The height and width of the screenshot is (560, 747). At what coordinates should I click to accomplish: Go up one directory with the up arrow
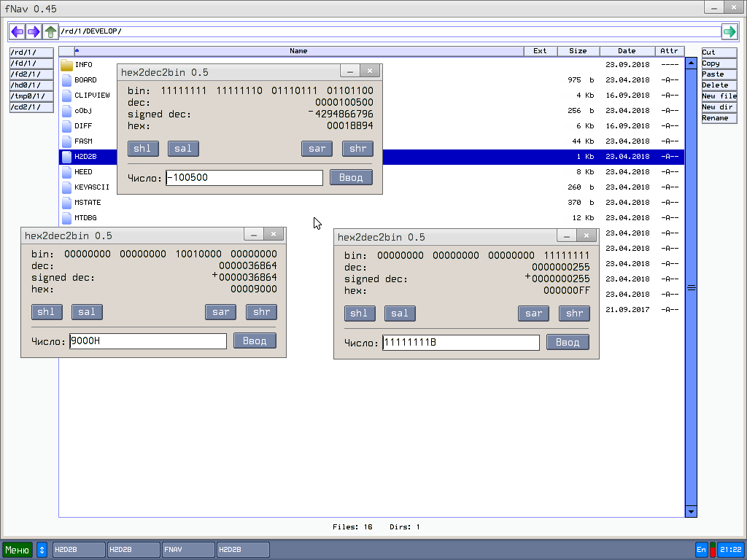point(50,31)
